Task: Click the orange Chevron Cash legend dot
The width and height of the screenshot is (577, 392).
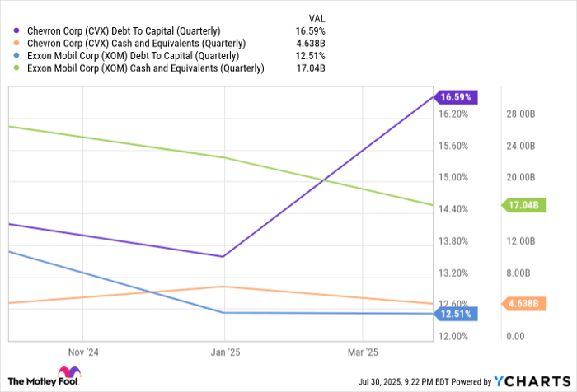Action: click(16, 44)
